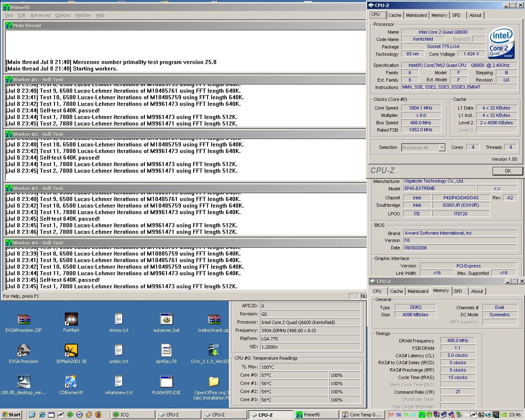Click OK button in CPU-Z window
525x420 pixels.
[508, 171]
